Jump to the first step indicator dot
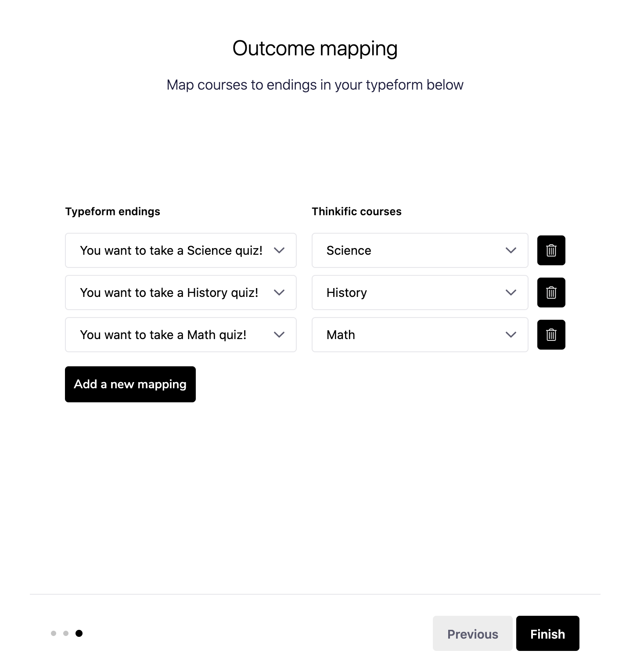633x672 pixels. point(54,633)
